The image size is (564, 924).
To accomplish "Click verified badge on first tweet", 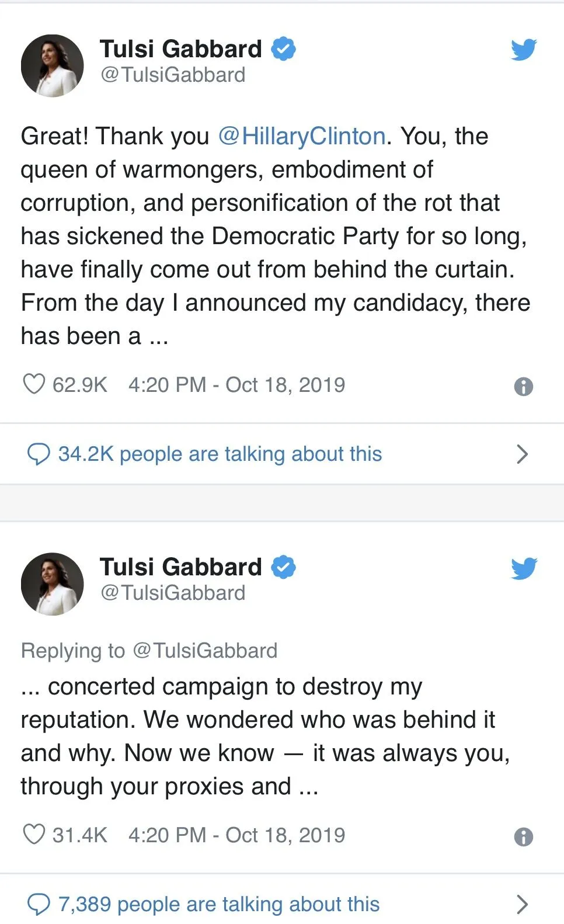I will point(284,49).
